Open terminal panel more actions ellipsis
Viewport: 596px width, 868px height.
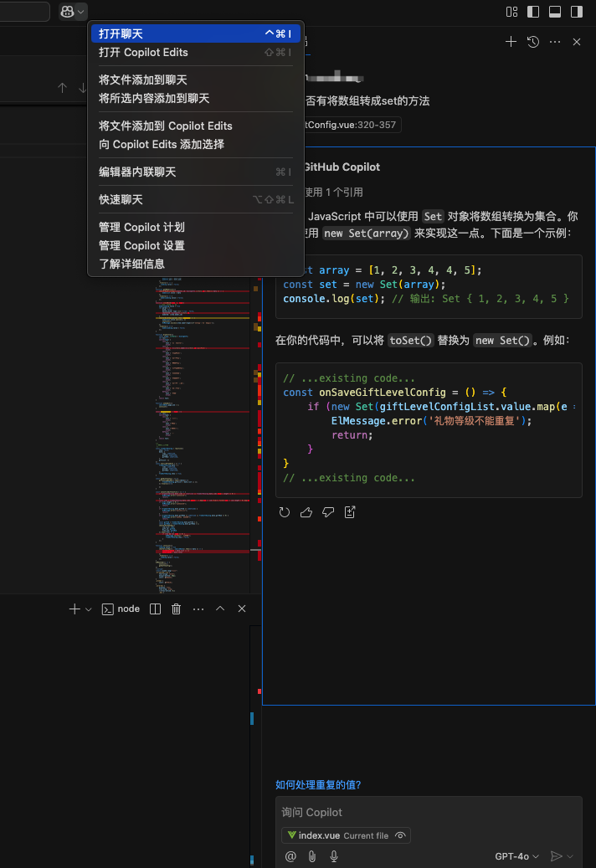pos(198,609)
